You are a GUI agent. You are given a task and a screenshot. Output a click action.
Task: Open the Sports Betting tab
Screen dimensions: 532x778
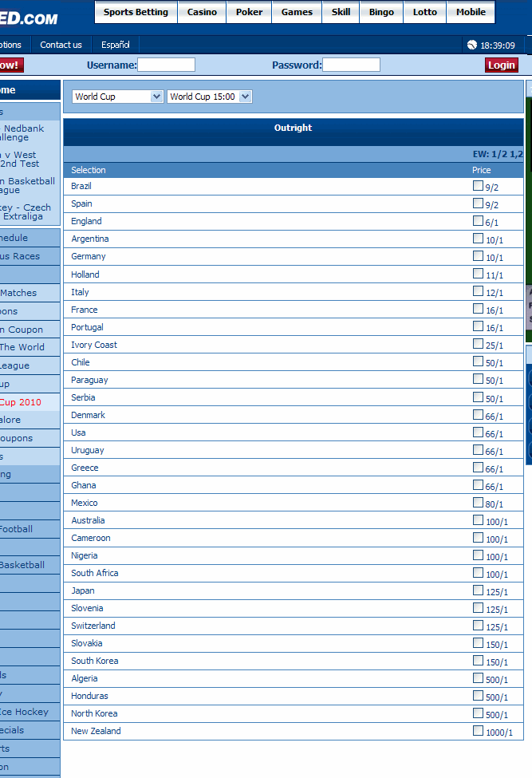[136, 12]
